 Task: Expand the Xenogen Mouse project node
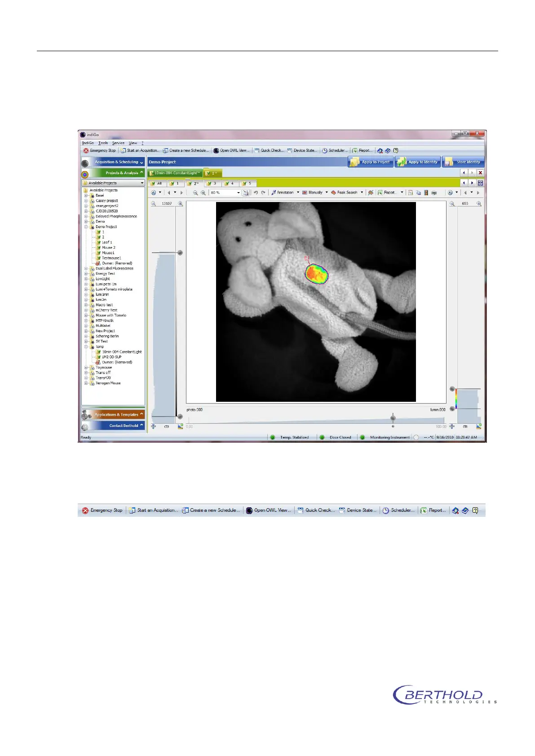click(86, 383)
